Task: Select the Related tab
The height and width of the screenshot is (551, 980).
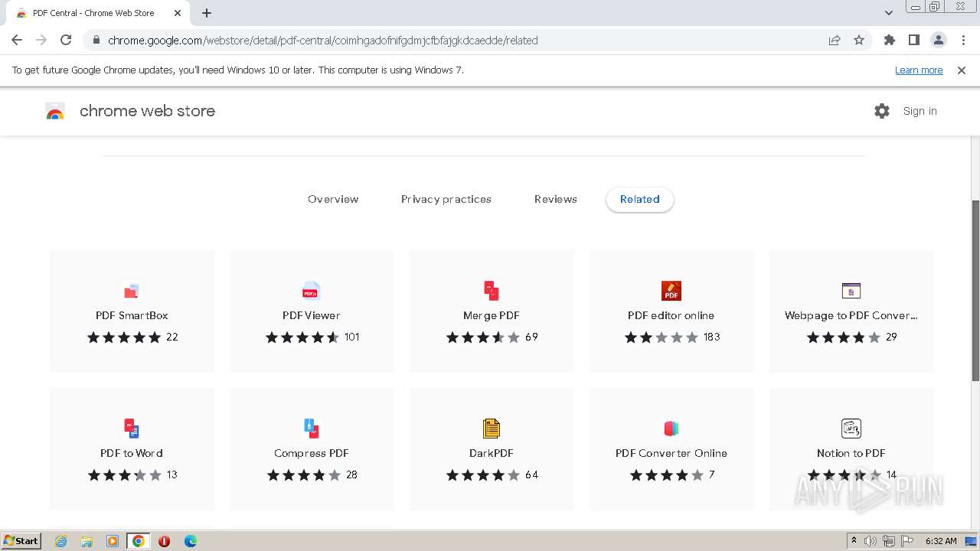Action: click(x=640, y=199)
